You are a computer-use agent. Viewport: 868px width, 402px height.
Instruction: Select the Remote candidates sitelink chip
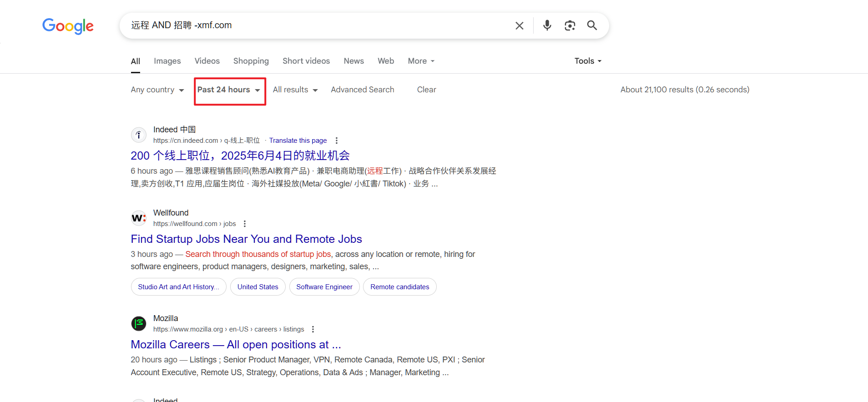point(399,287)
